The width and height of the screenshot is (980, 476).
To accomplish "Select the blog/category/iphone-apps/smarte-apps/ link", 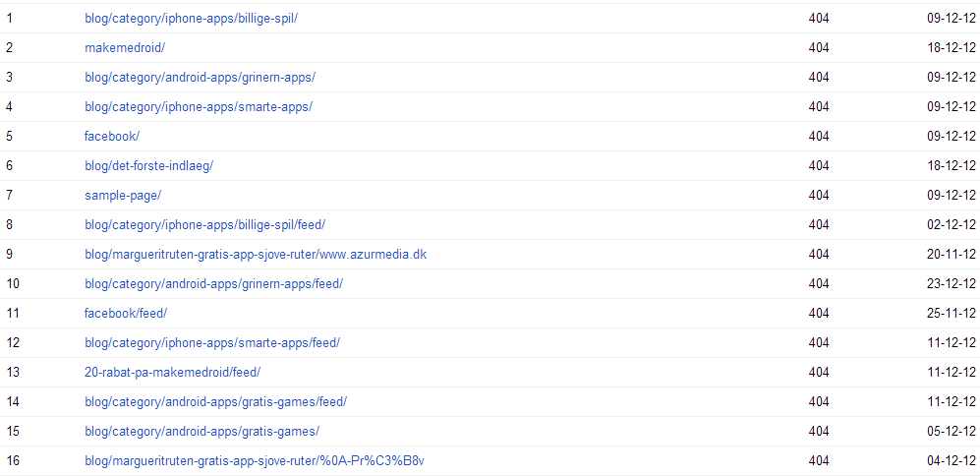I will click(198, 106).
